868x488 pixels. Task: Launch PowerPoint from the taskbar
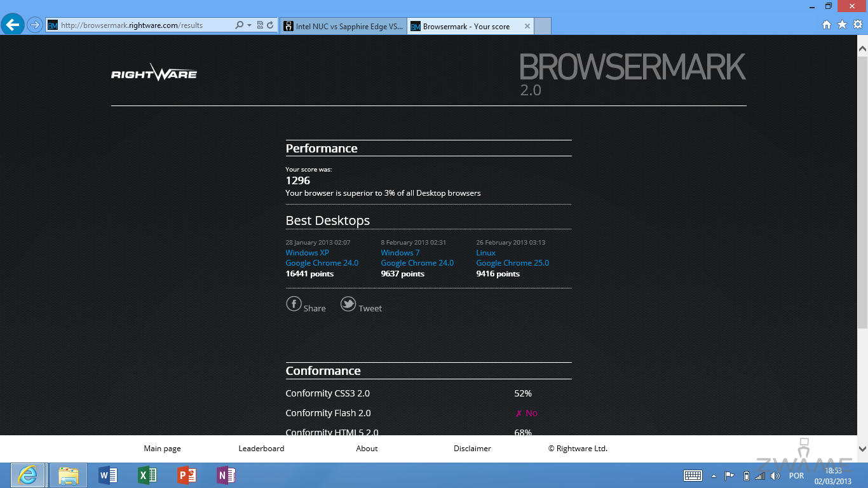click(187, 475)
